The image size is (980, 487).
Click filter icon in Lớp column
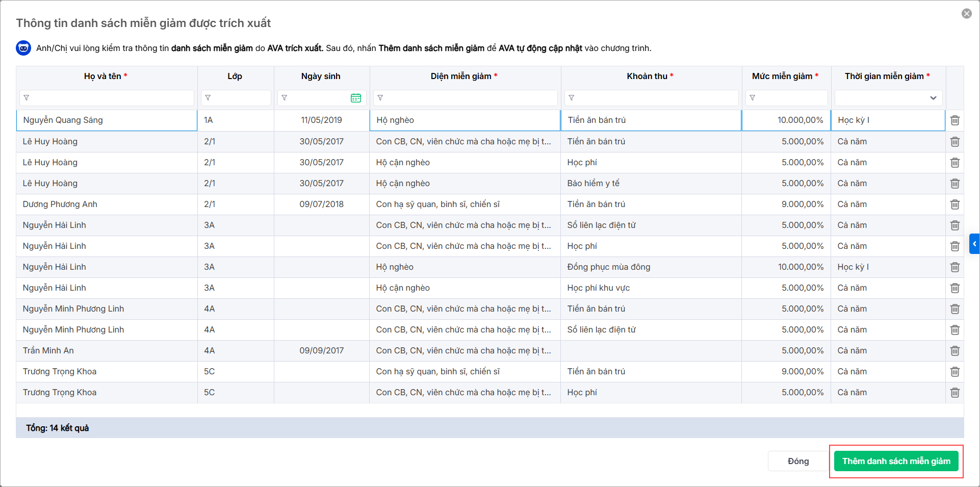(208, 98)
